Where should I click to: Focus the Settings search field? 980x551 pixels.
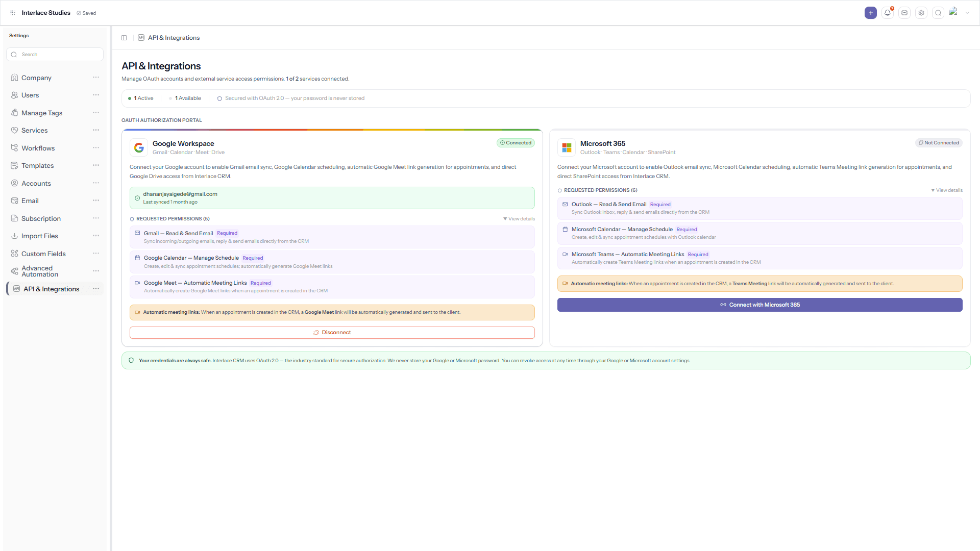(55, 55)
